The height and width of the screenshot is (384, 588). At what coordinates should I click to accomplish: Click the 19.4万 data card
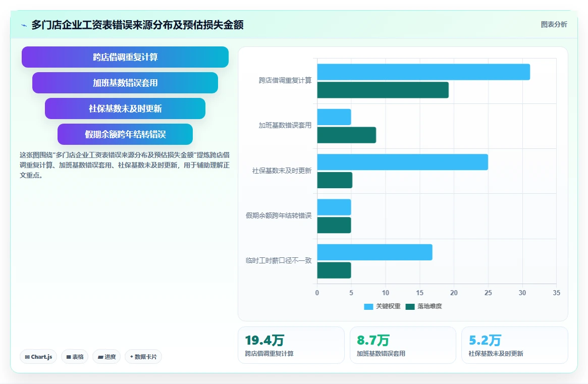(x=291, y=345)
